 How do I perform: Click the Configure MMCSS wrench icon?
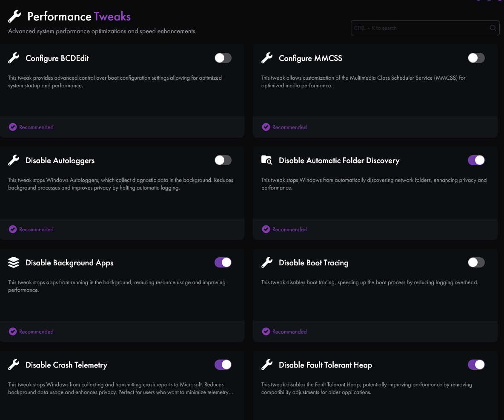click(x=267, y=58)
